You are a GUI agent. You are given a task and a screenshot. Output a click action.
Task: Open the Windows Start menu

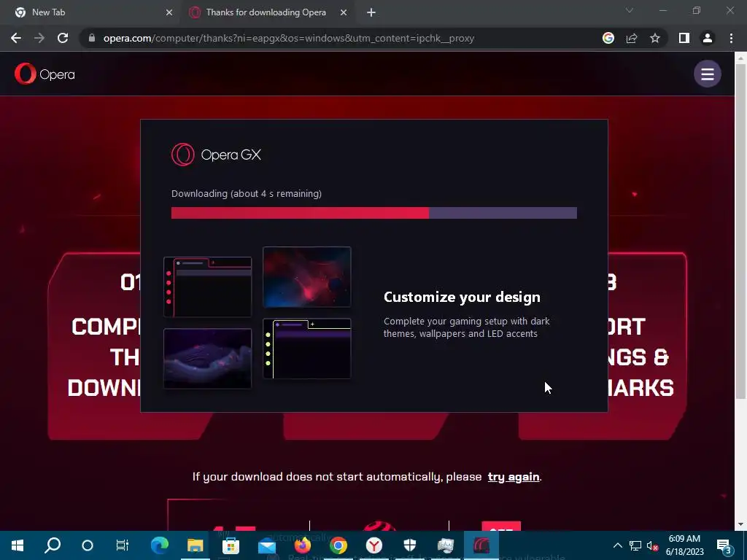tap(18, 545)
